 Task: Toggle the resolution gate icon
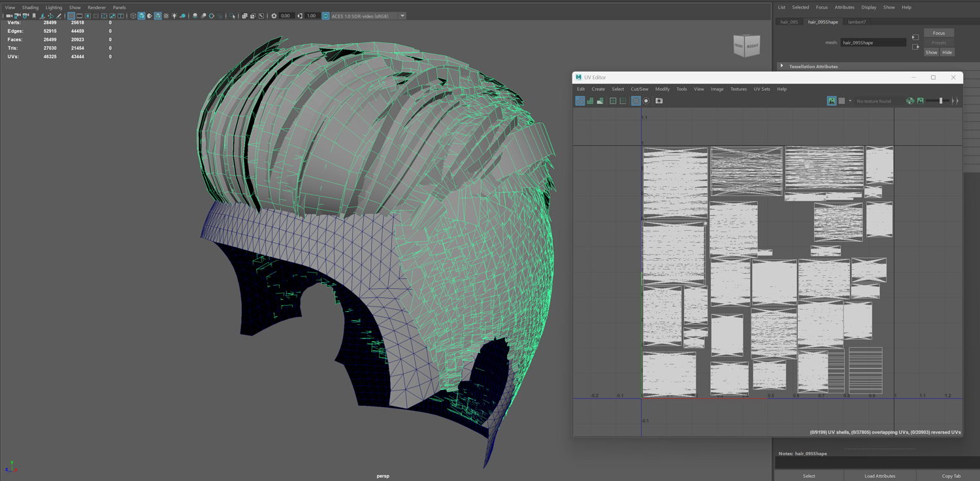coord(88,16)
